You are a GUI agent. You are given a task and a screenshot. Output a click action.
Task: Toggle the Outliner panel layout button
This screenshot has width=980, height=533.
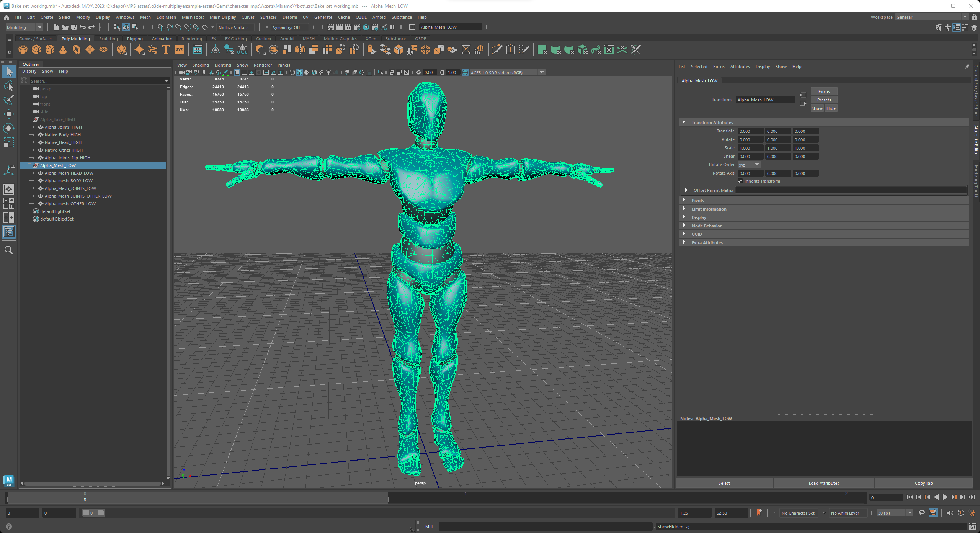(x=9, y=232)
